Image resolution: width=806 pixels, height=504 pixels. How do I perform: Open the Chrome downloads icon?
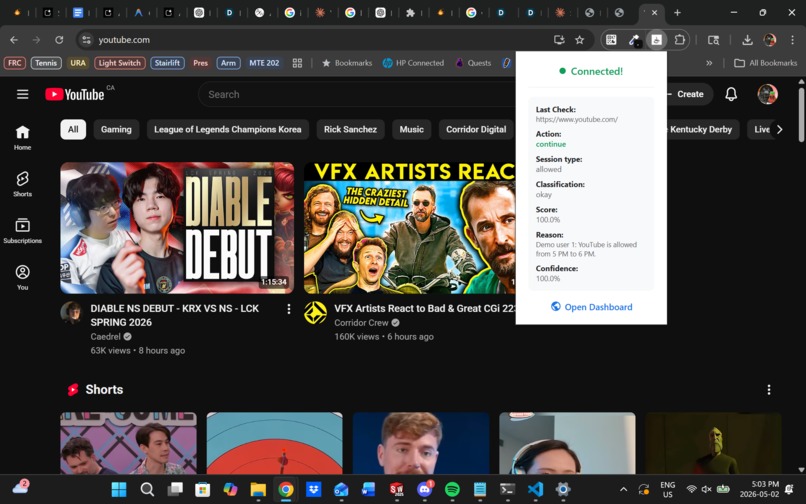(747, 40)
